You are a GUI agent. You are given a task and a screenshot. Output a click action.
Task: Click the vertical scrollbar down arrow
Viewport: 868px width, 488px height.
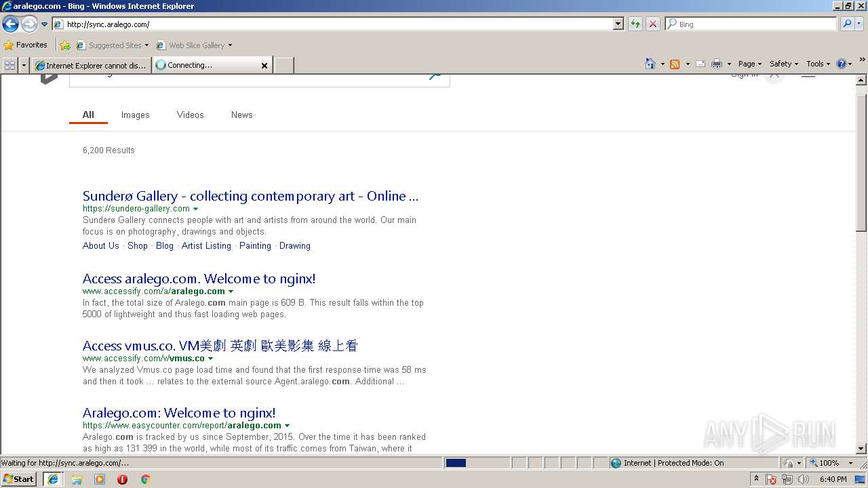pos(861,449)
